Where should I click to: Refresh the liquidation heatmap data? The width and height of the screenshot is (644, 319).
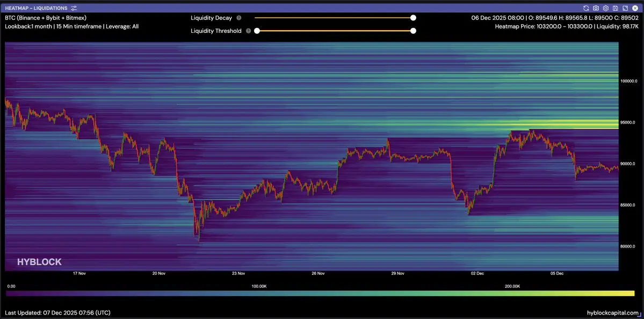[x=586, y=8]
